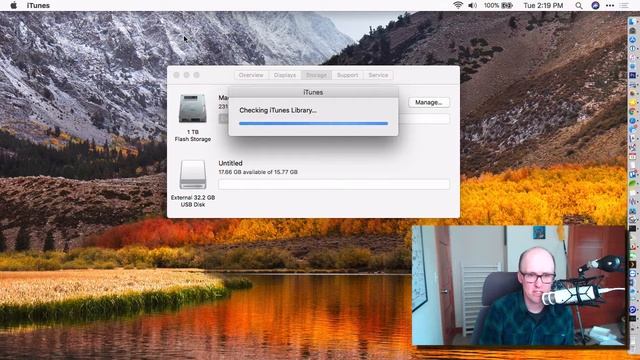Click the 'External 32.2 GB USB Disk' label
The width and height of the screenshot is (640, 360).
(193, 201)
